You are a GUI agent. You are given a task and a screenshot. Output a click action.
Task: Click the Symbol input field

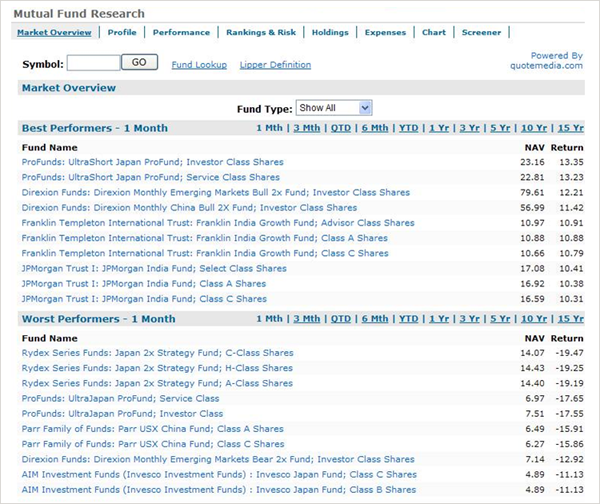coord(93,63)
